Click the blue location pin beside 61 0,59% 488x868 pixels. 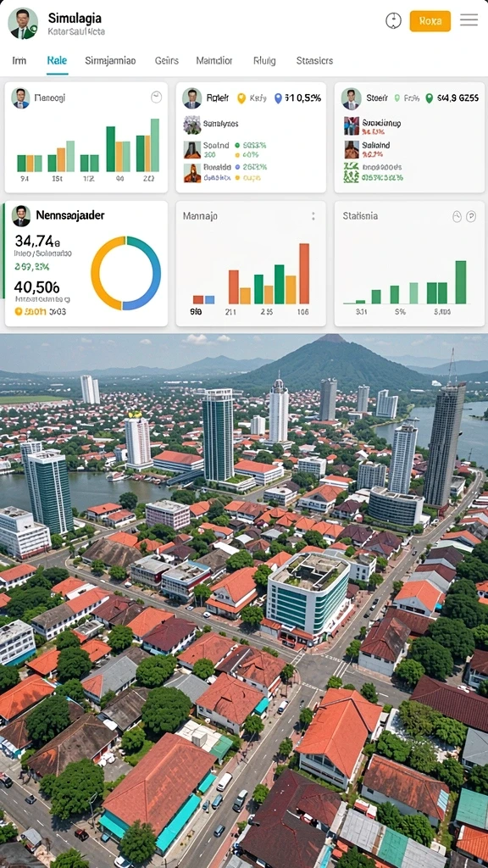point(278,98)
